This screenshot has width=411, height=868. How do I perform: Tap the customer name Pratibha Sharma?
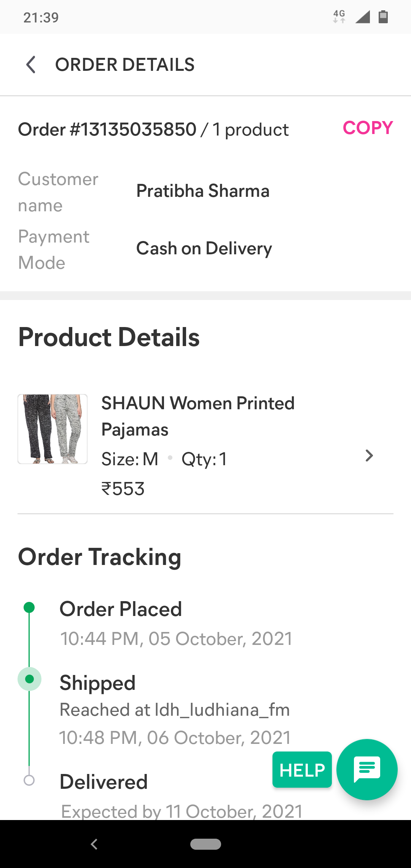tap(203, 191)
